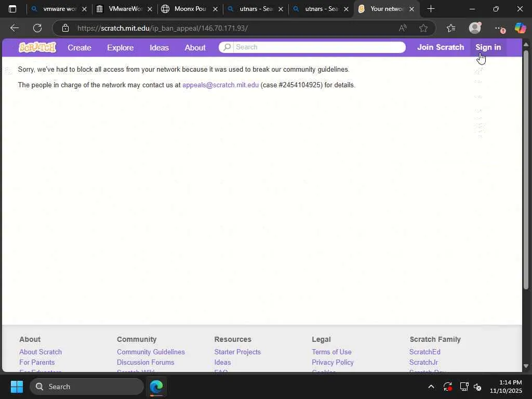The width and height of the screenshot is (532, 399).
Task: Open the Windows Start button
Action: (x=17, y=387)
